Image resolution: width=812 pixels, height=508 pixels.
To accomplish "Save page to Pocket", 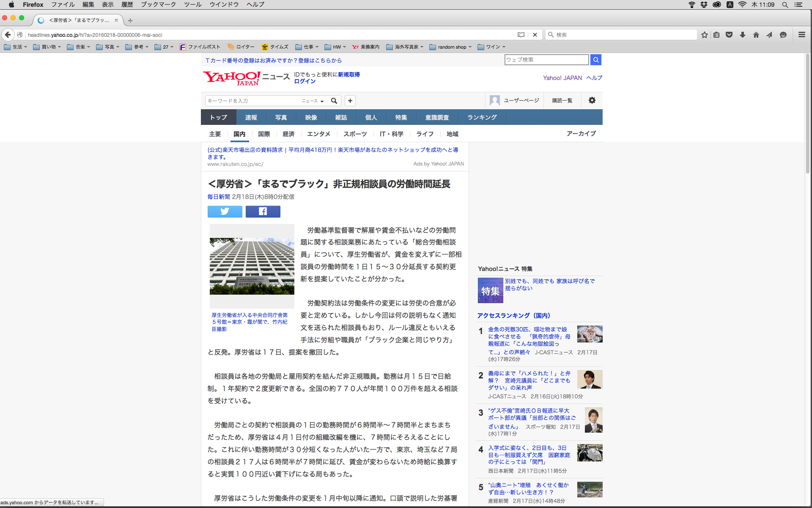I will (x=729, y=35).
